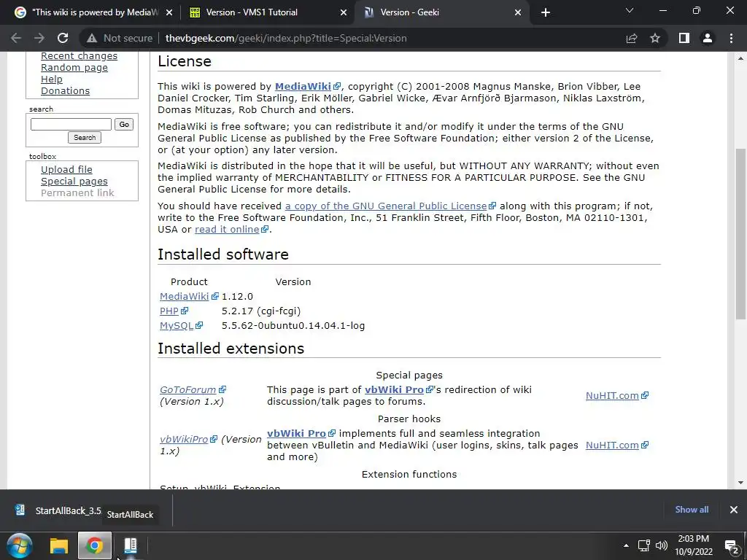Bookmark this page with star icon
Screen dimensions: 747x560
[x=655, y=38]
